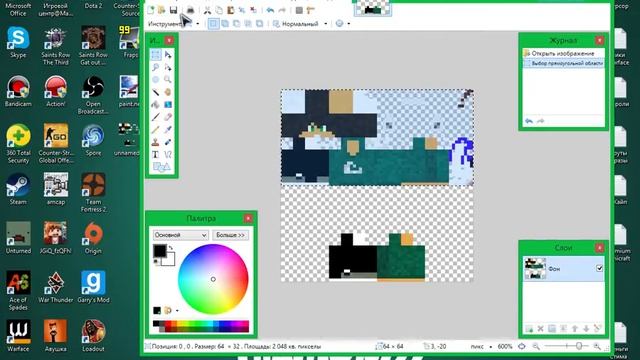Select the Line/Curve tool
Viewport: 640px width, 360px height.
168,155
